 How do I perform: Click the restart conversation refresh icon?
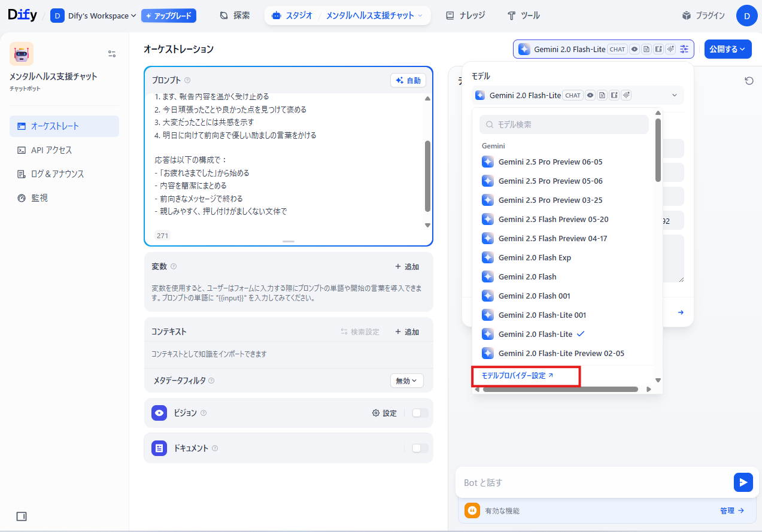(749, 81)
